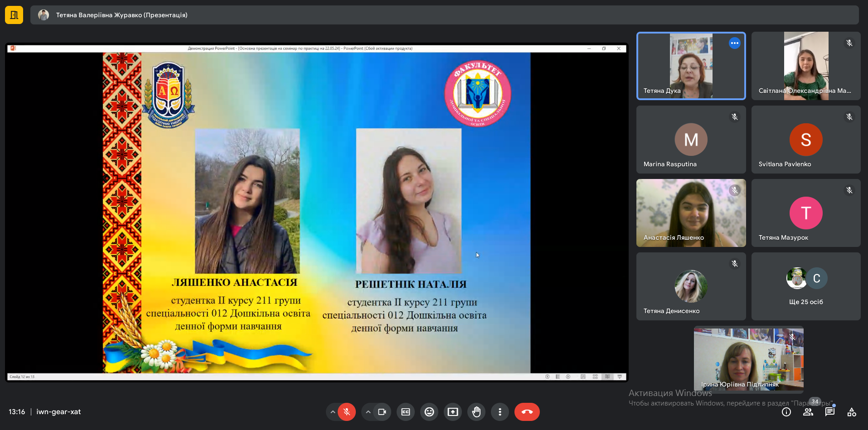Raise your hand in the meeting
The image size is (868, 430).
click(476, 412)
